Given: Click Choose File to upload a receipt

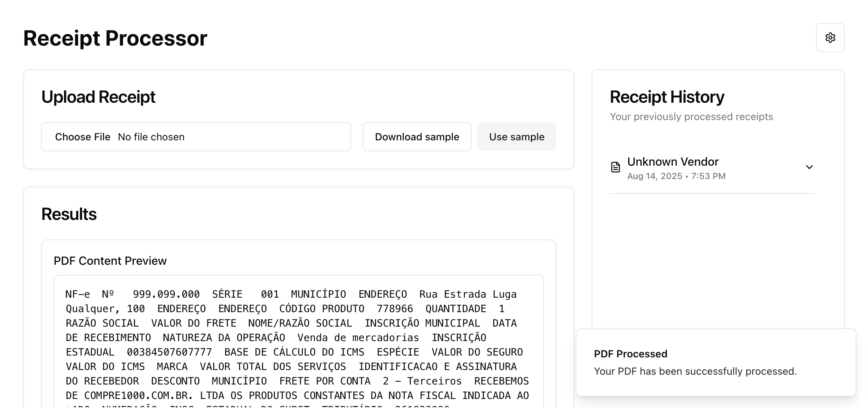Looking at the screenshot, I should pos(83,136).
